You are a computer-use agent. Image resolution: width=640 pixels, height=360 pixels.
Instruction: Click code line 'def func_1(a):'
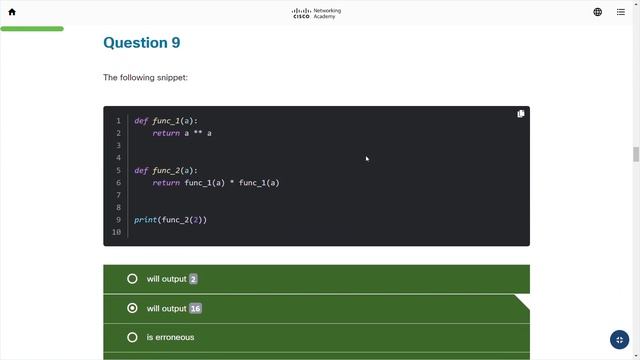pyautogui.click(x=166, y=121)
